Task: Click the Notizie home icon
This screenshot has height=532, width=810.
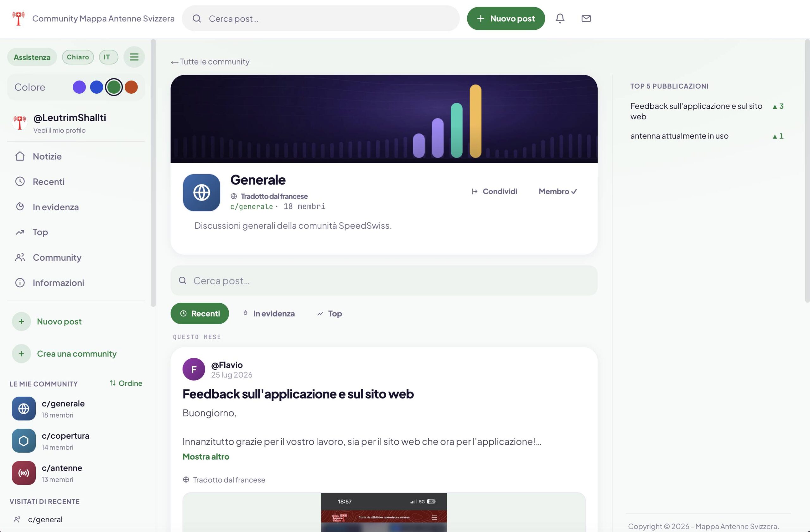Action: coord(20,156)
